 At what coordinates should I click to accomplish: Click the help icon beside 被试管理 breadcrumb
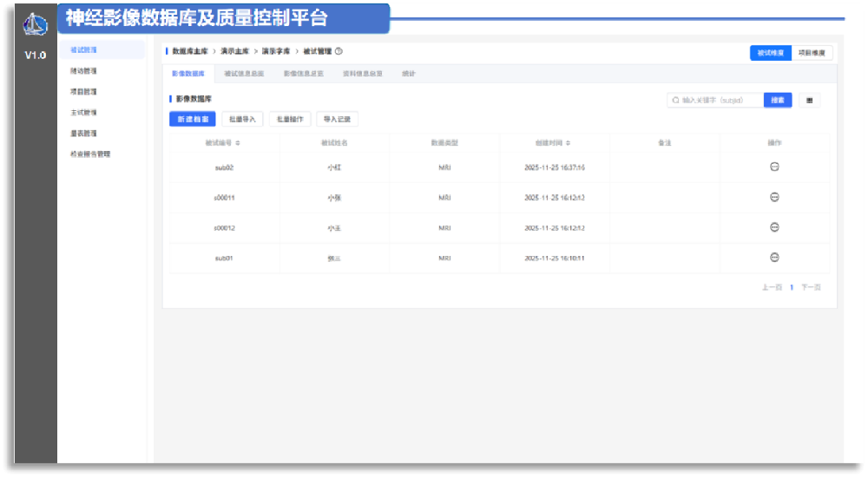pyautogui.click(x=339, y=52)
